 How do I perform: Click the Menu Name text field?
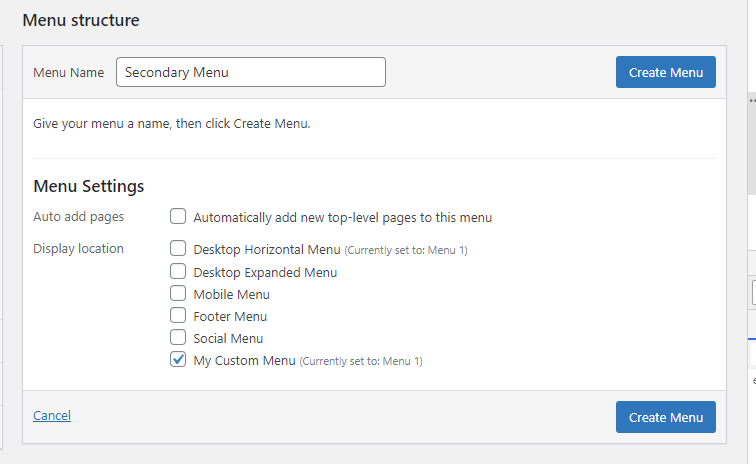pos(251,72)
